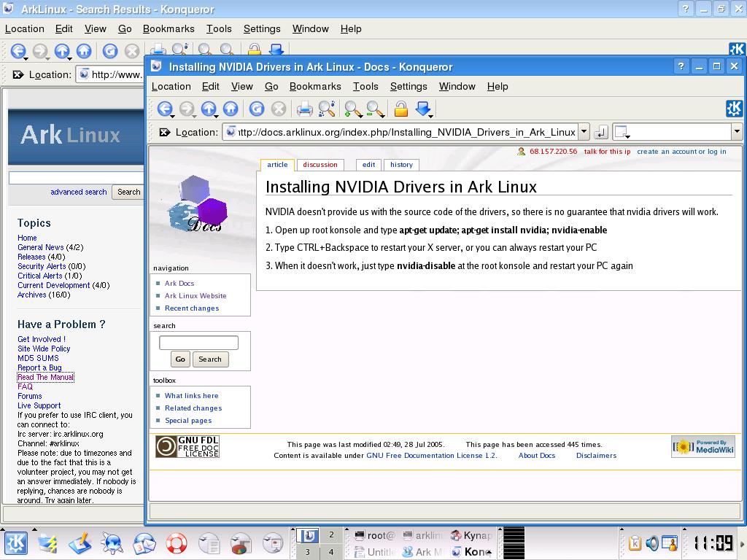Reload page in ArkLinux Search Results window
Image resolution: width=747 pixels, height=560 pixels.
[x=109, y=51]
